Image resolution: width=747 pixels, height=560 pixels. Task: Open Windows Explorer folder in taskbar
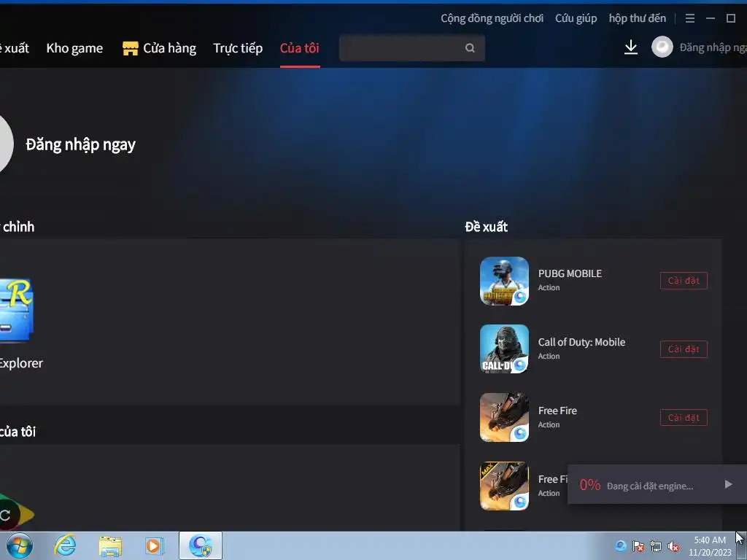coord(110,545)
